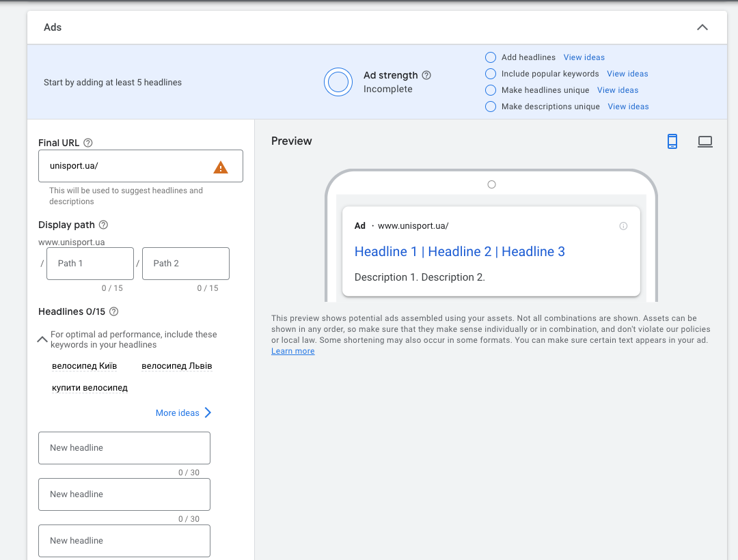Viewport: 738px width, 560px height.
Task: Open help icon next to Final URL
Action: tap(88, 143)
